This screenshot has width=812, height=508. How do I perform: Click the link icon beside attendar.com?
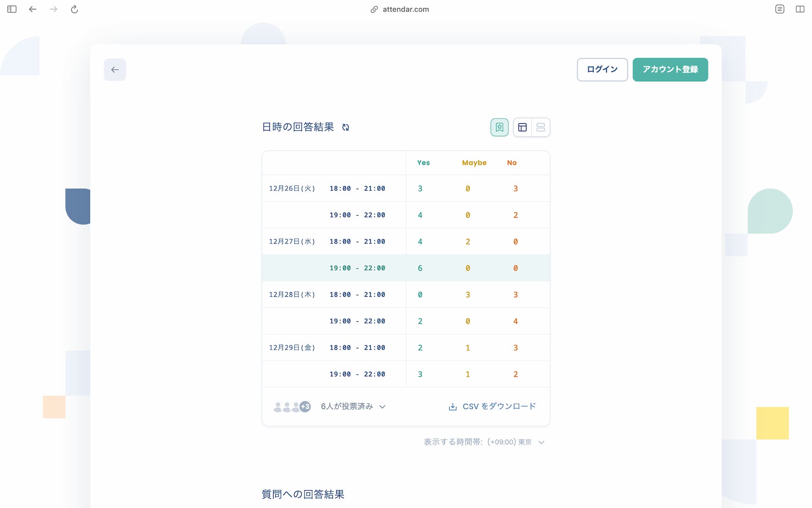(374, 9)
